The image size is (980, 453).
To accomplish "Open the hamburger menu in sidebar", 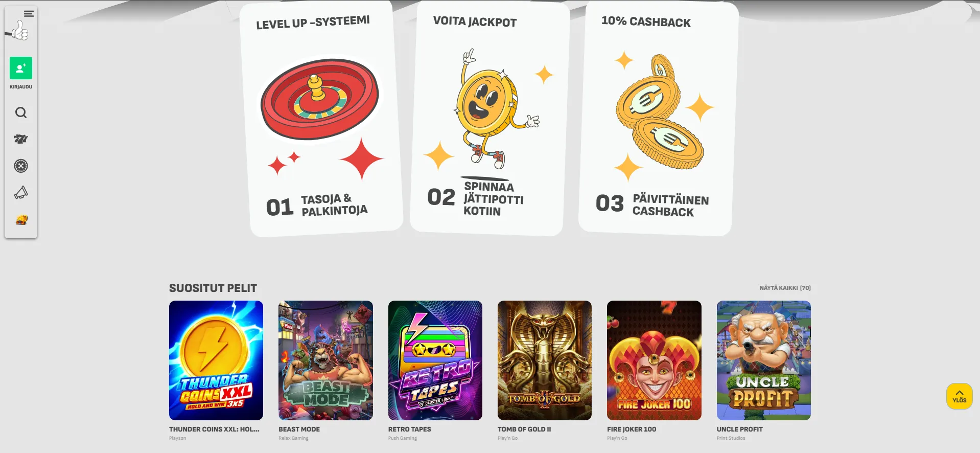I will [29, 14].
